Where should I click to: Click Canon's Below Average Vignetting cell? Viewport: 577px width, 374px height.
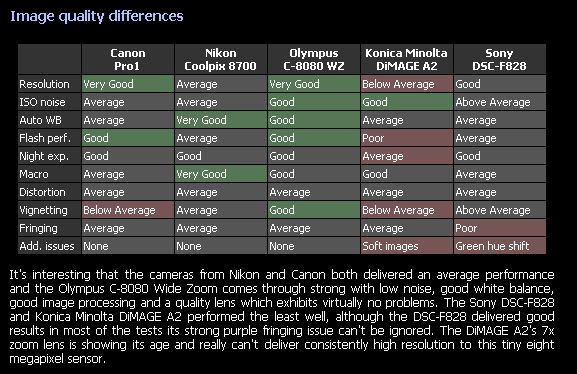[x=128, y=210]
